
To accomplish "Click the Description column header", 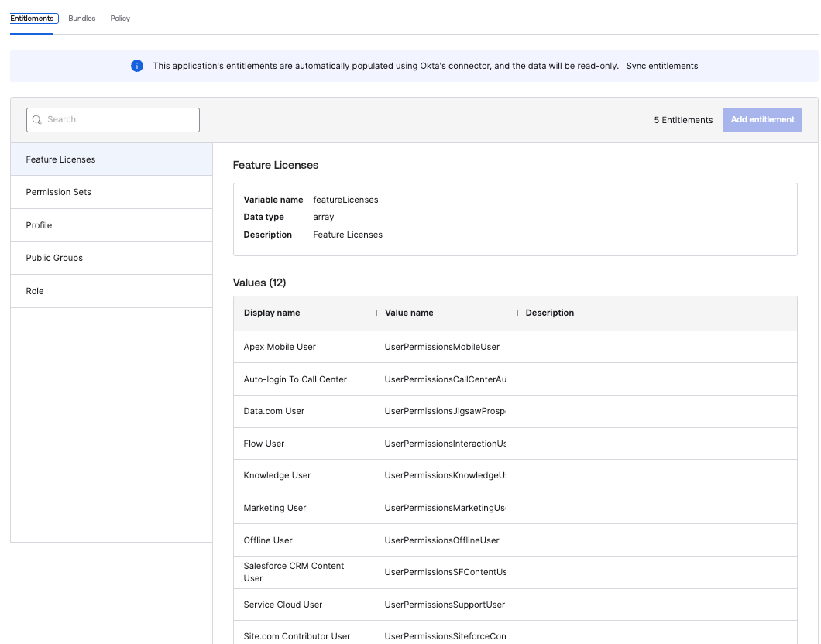I will 550,313.
